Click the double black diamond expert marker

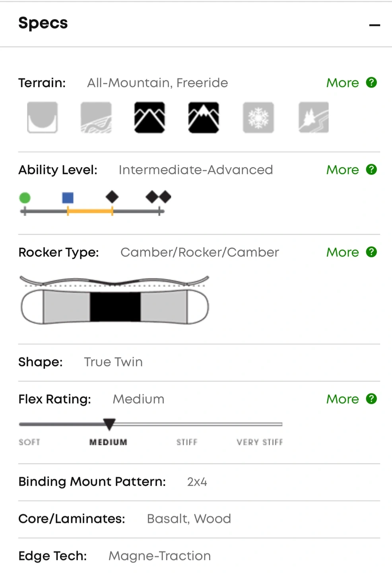pos(158,197)
